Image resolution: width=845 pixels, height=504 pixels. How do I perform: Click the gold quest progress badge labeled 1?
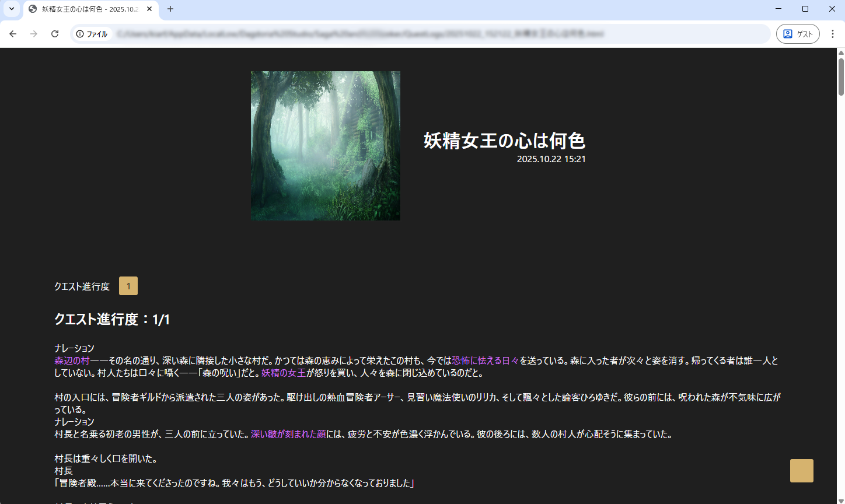[x=128, y=286]
